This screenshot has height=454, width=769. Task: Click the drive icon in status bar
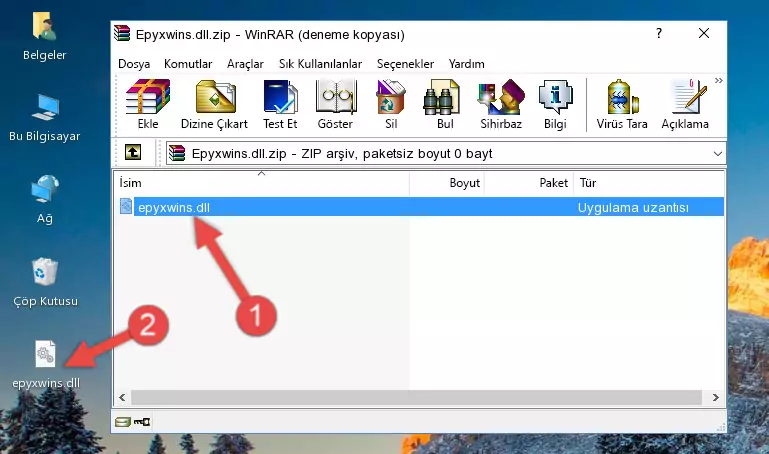tap(122, 422)
